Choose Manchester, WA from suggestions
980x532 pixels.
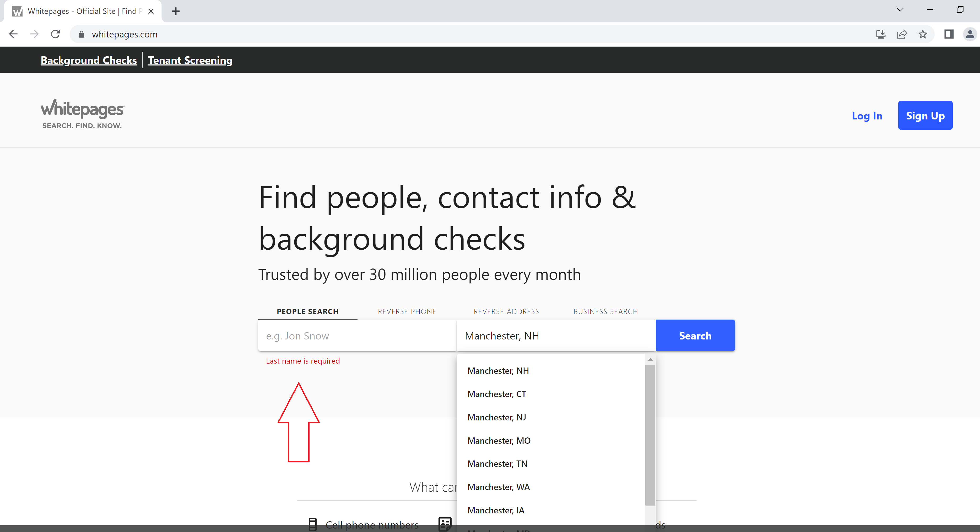[551, 487]
